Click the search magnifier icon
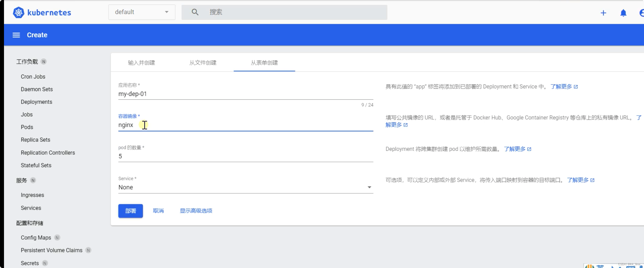 (195, 12)
